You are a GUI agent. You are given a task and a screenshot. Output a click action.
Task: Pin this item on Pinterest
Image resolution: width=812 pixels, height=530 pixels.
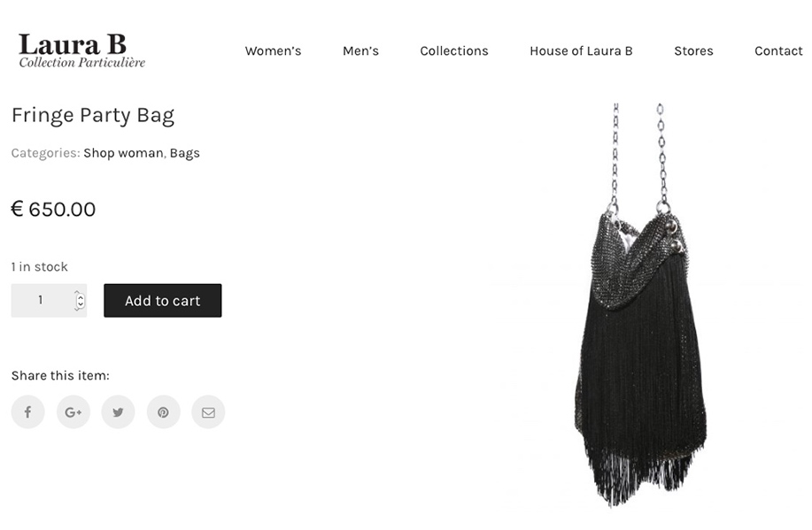pyautogui.click(x=163, y=412)
